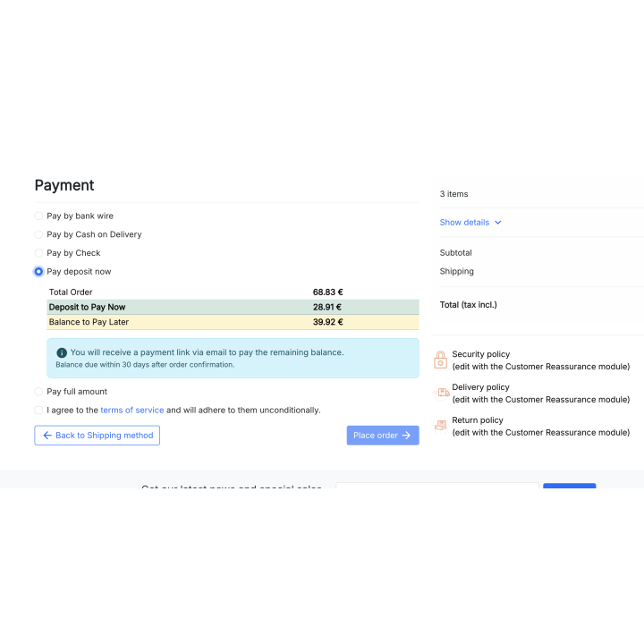
Task: Click the chevron next to Show details
Action: (x=498, y=223)
